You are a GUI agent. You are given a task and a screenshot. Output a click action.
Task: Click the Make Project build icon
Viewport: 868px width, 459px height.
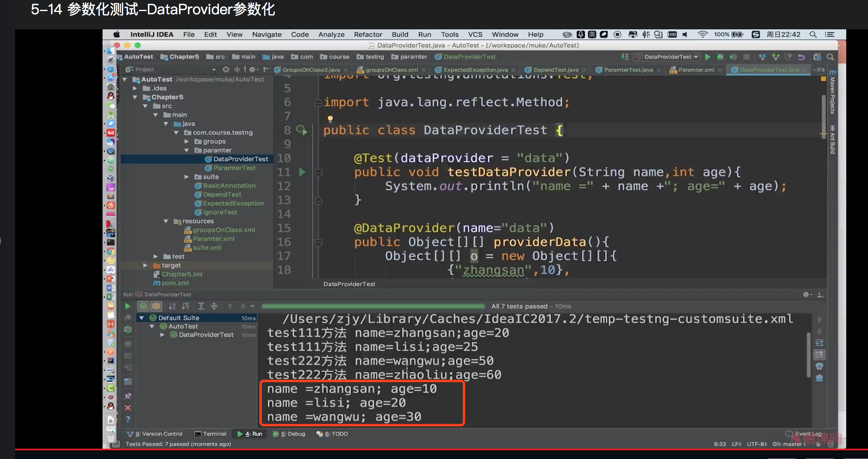(x=625, y=57)
